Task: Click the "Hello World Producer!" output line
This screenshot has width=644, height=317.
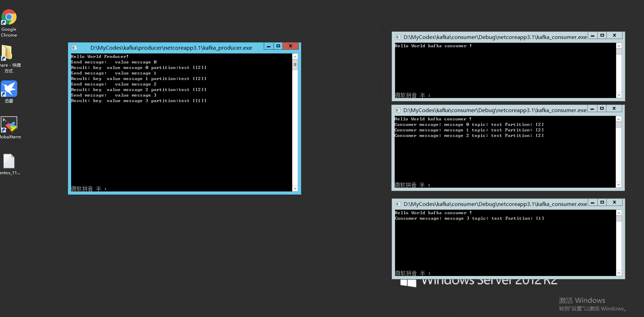Action: (100, 57)
